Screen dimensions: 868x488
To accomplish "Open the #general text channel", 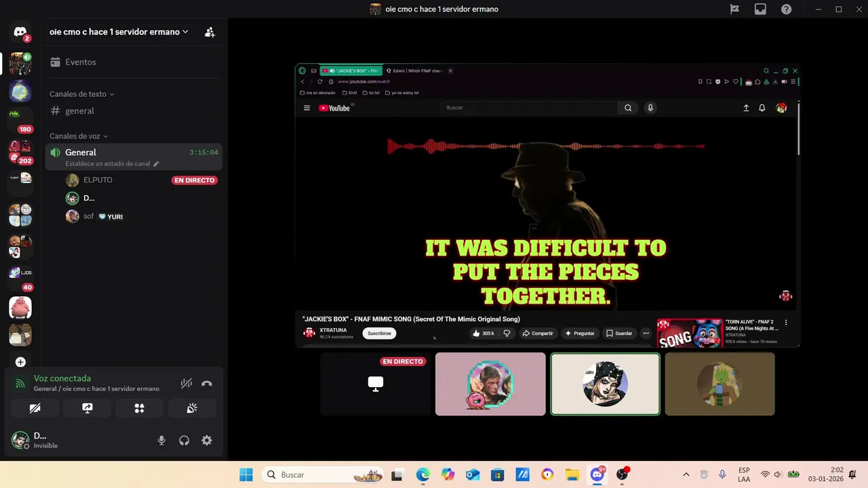I will coord(132,110).
